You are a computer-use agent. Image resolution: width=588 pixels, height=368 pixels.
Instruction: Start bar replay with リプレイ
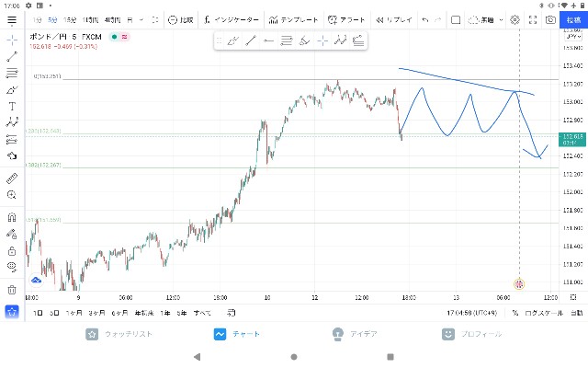click(x=394, y=20)
